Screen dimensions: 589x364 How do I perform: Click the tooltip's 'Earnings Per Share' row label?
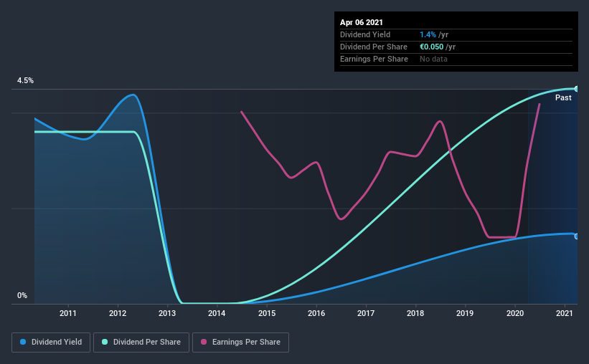coord(374,59)
